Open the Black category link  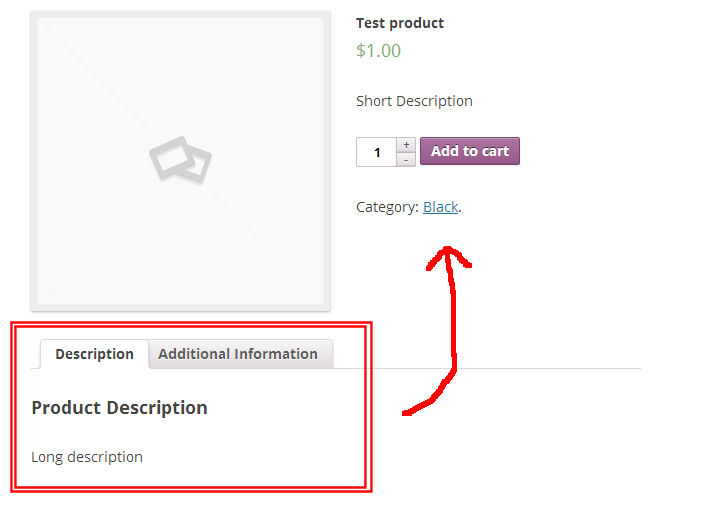441,207
